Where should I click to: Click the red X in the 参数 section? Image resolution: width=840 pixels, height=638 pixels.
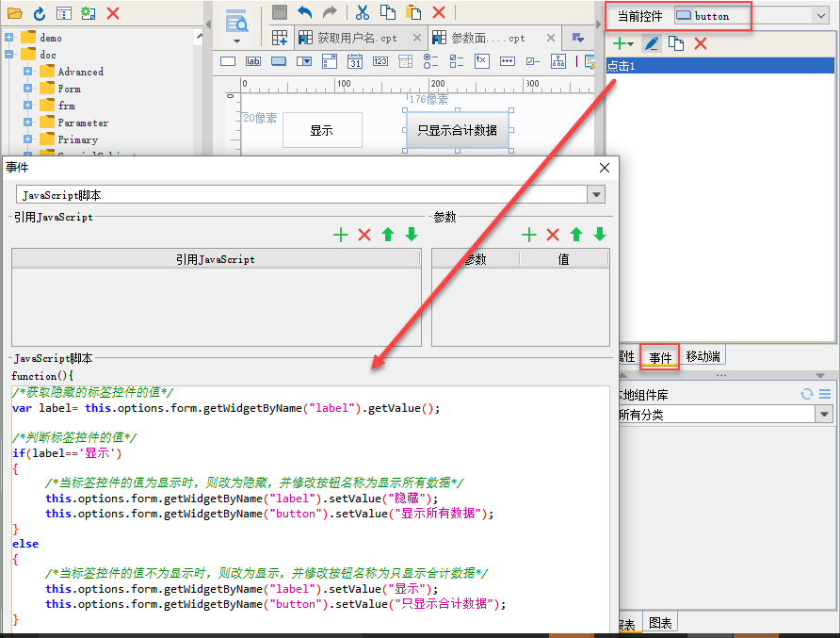(x=553, y=235)
